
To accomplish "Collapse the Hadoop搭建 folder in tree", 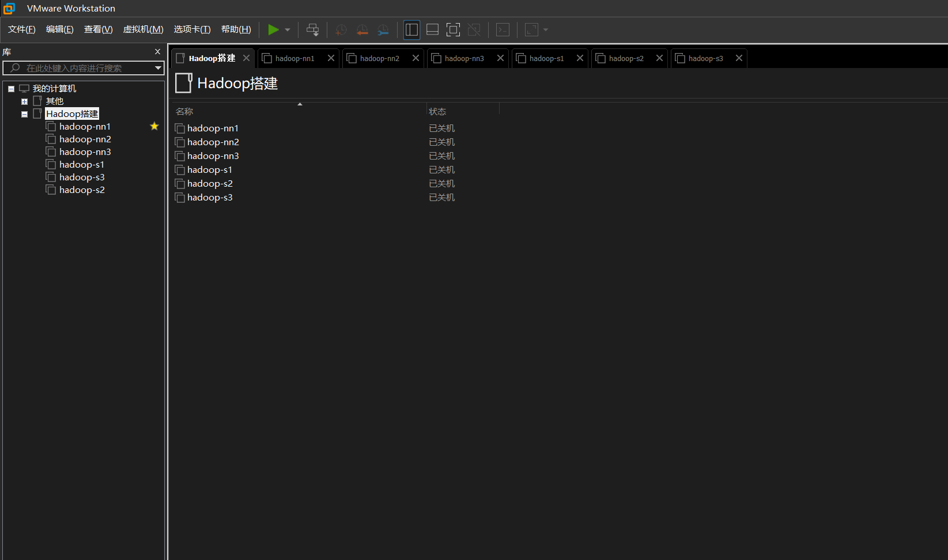I will pyautogui.click(x=24, y=114).
